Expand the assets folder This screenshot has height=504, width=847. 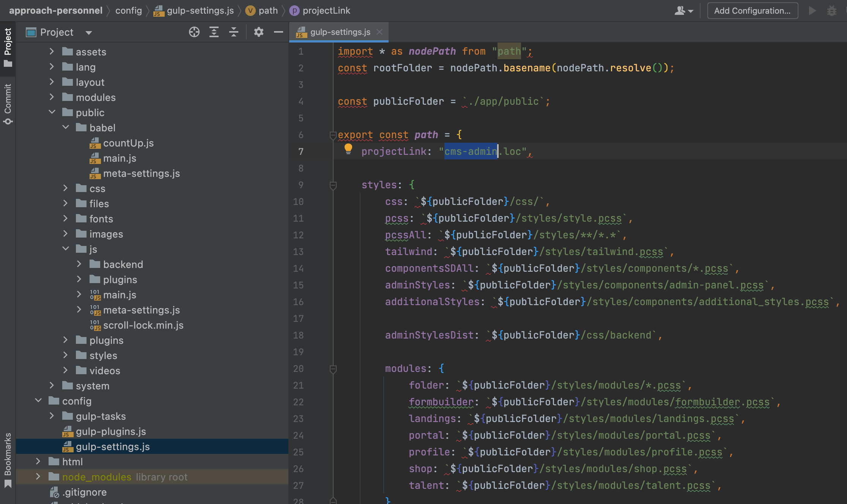(52, 52)
